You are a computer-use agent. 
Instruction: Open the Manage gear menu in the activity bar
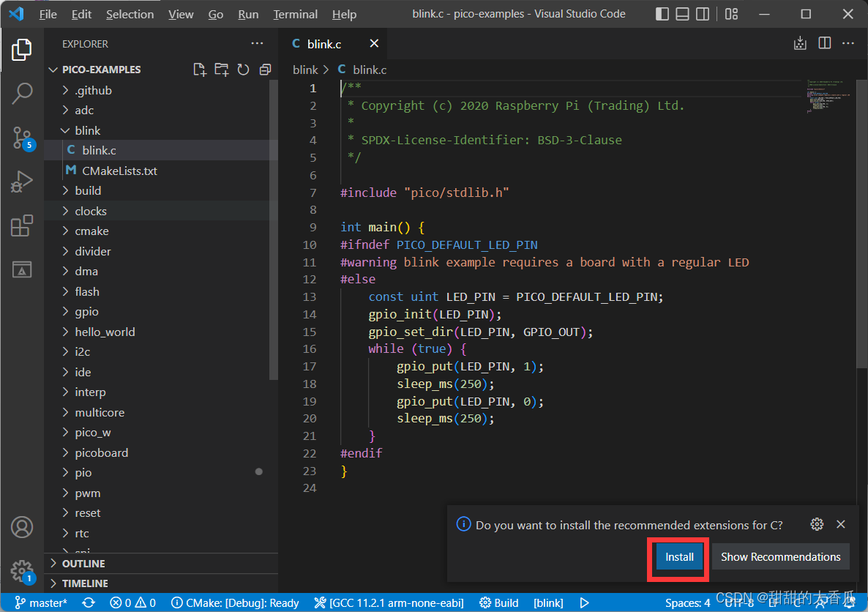pyautogui.click(x=21, y=570)
